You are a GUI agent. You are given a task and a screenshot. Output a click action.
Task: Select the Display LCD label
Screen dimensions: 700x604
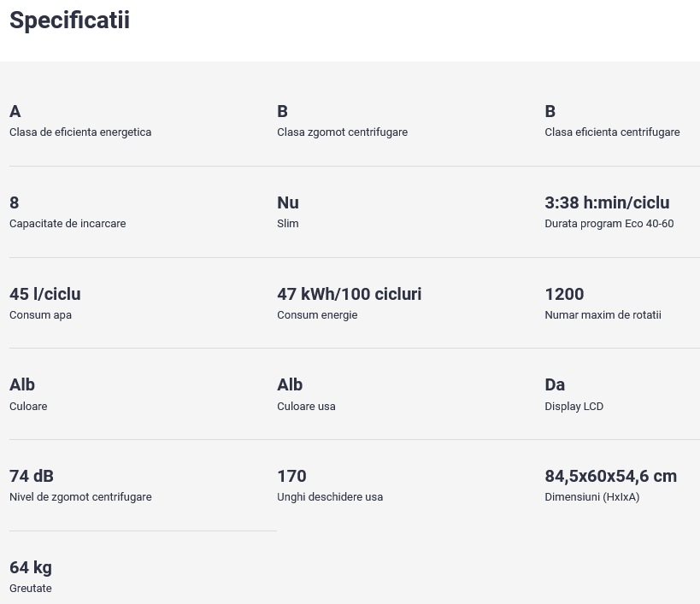(574, 407)
